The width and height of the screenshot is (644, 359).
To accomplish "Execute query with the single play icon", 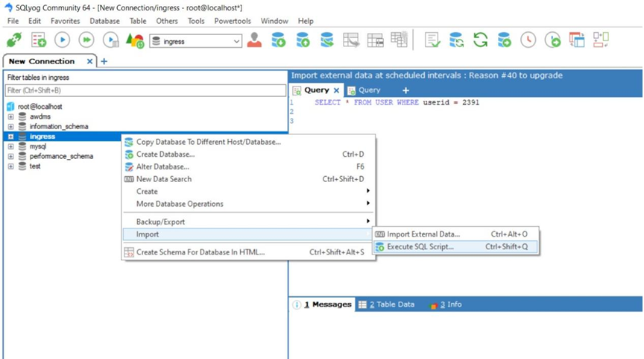I will pyautogui.click(x=63, y=40).
